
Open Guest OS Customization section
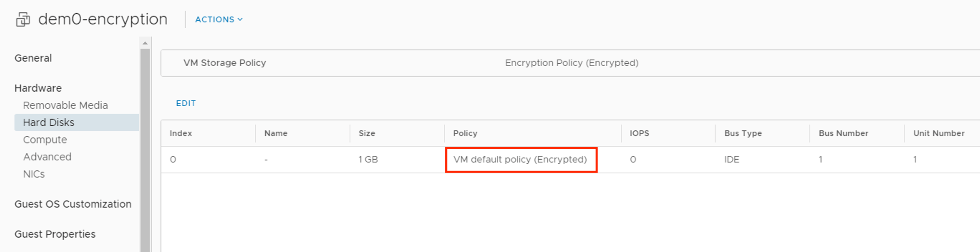coord(73,204)
